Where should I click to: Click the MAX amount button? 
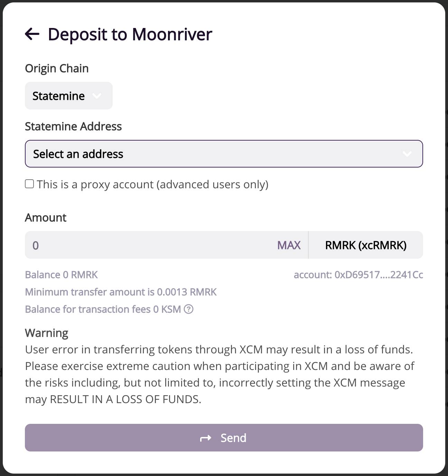(x=289, y=245)
